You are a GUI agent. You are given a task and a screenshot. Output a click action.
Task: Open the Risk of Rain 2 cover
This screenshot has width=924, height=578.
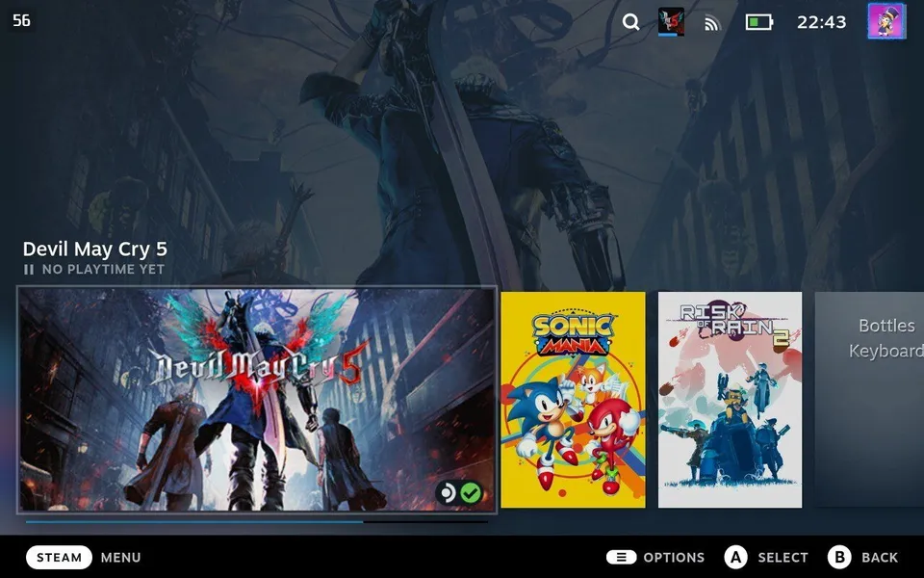(731, 400)
